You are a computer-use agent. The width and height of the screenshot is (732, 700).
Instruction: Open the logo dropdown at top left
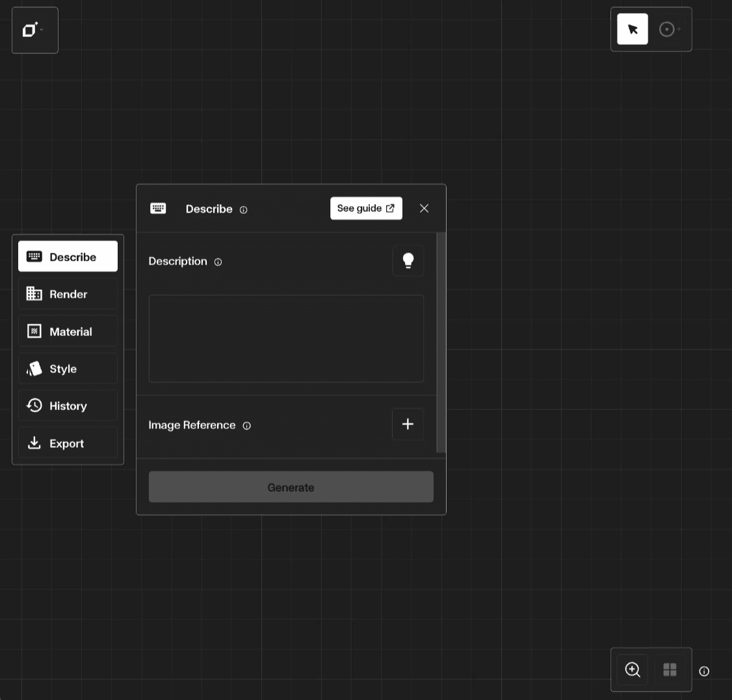tap(34, 30)
